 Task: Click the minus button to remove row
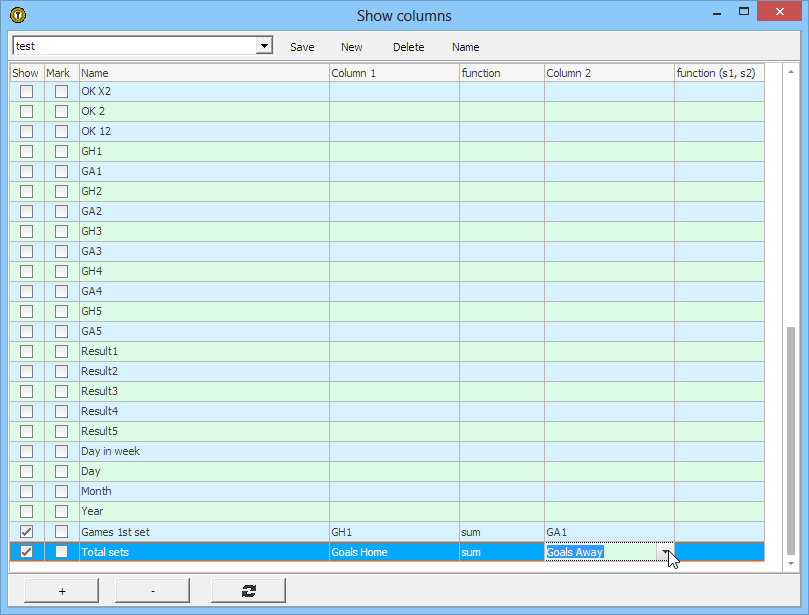pyautogui.click(x=152, y=591)
